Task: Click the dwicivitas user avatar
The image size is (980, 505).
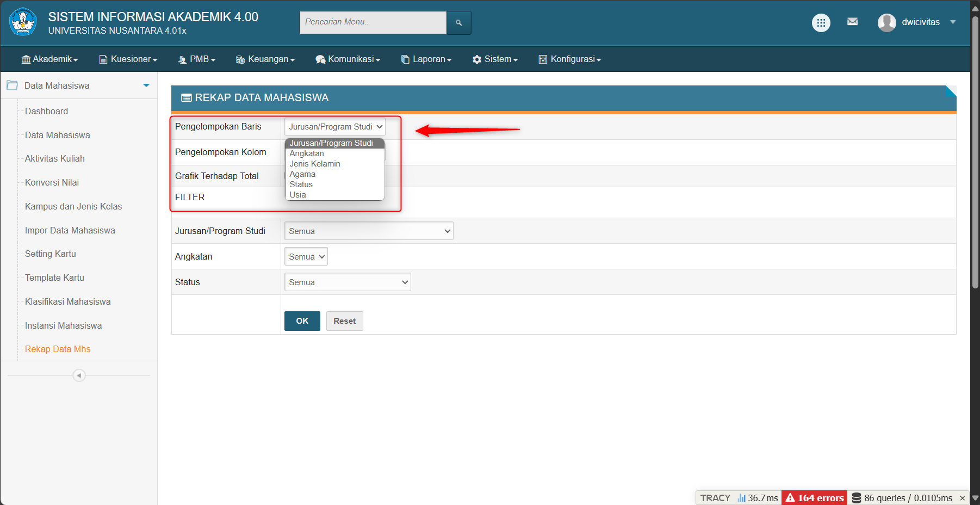Action: tap(886, 22)
